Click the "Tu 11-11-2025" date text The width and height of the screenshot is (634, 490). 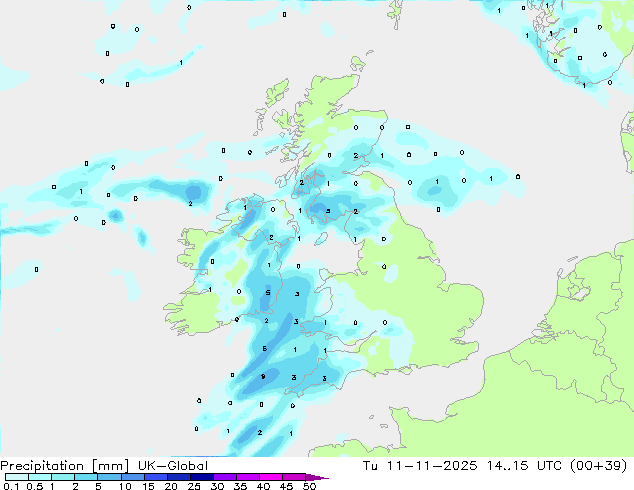pos(420,466)
